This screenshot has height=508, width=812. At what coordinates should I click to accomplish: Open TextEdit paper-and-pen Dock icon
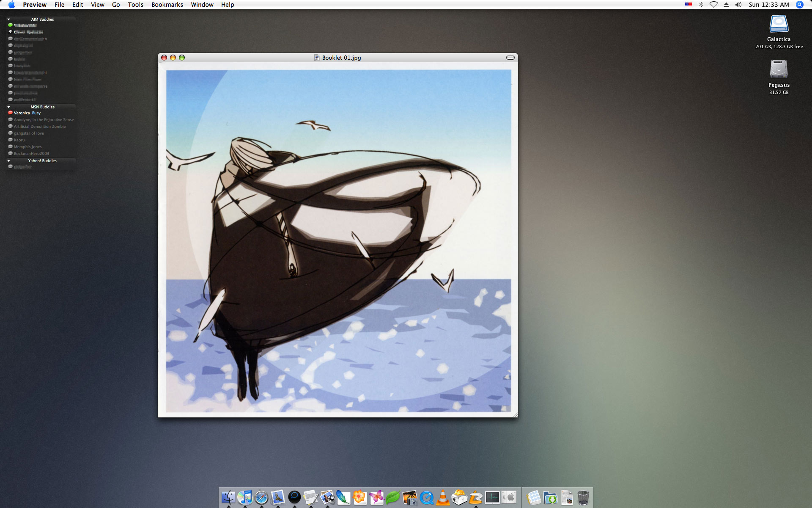(x=311, y=497)
